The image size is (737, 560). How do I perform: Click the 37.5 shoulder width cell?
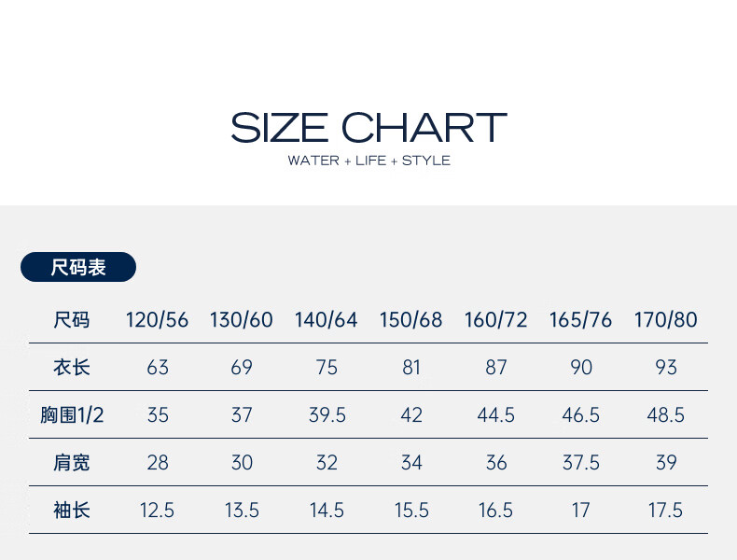(x=581, y=462)
